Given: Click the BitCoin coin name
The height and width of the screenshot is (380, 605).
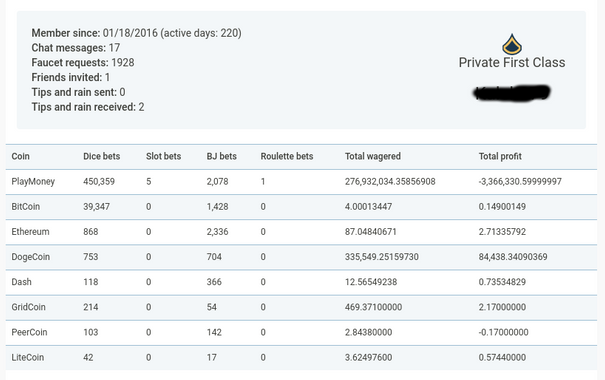Looking at the screenshot, I should (25, 207).
